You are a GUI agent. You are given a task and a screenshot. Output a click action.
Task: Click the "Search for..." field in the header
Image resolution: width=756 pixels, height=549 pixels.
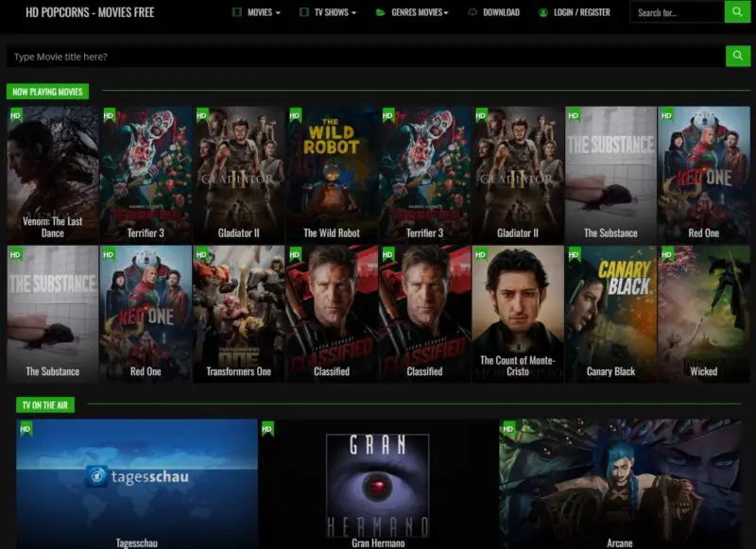tap(676, 13)
